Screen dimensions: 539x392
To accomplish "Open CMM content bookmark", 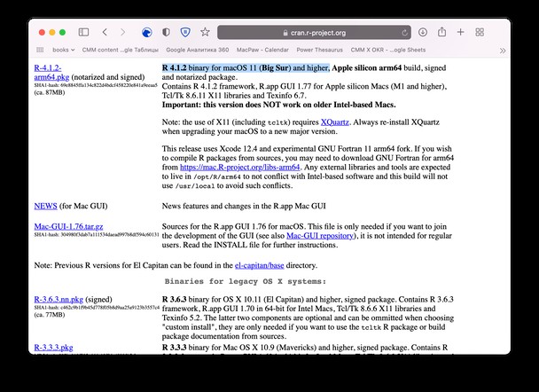I will (x=120, y=50).
